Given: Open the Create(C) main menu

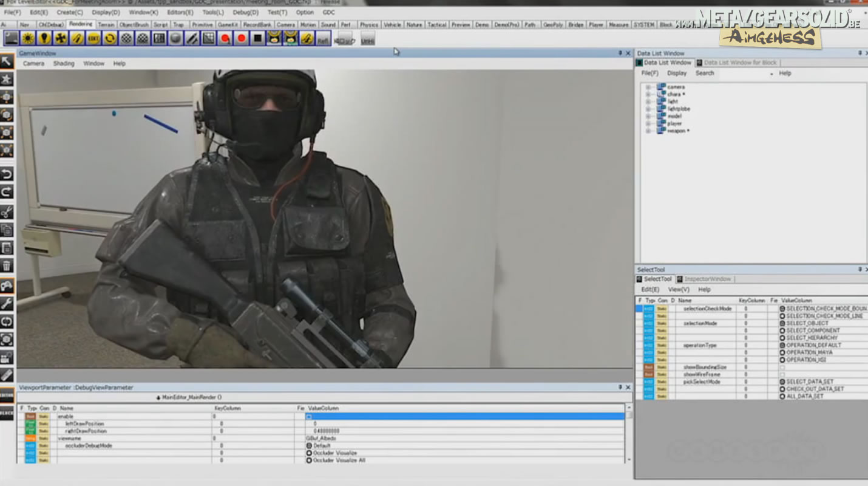Looking at the screenshot, I should (x=70, y=12).
